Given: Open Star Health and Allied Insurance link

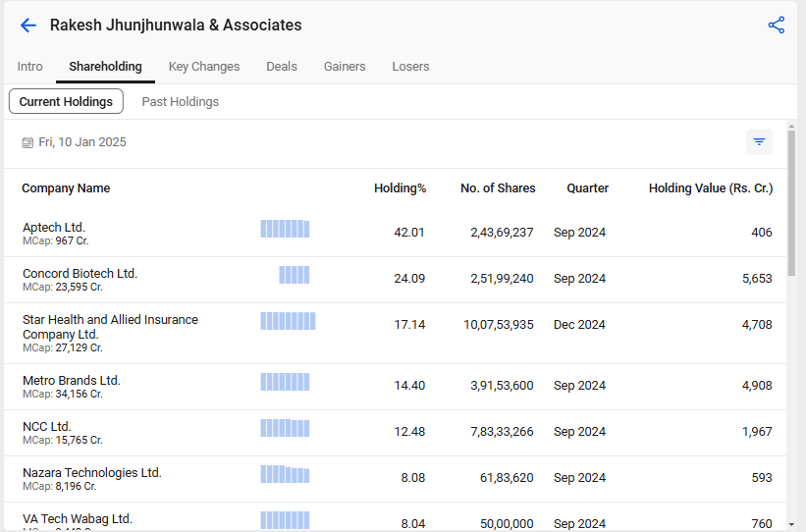Looking at the screenshot, I should [x=110, y=327].
